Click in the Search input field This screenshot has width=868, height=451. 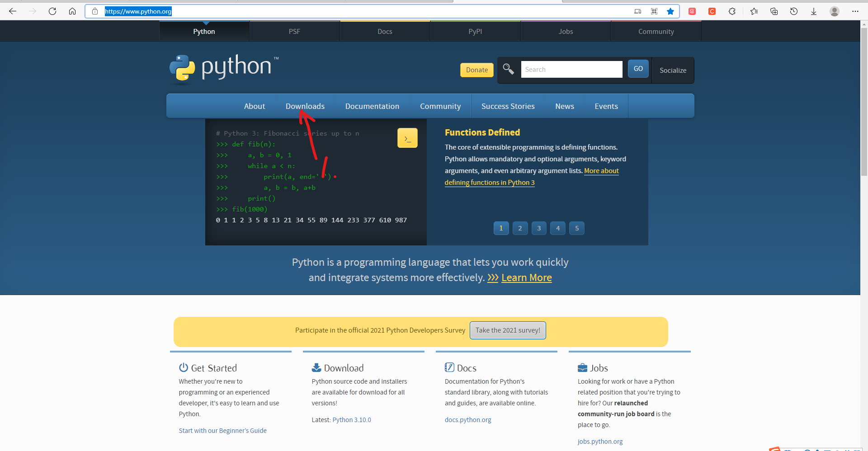tap(571, 69)
